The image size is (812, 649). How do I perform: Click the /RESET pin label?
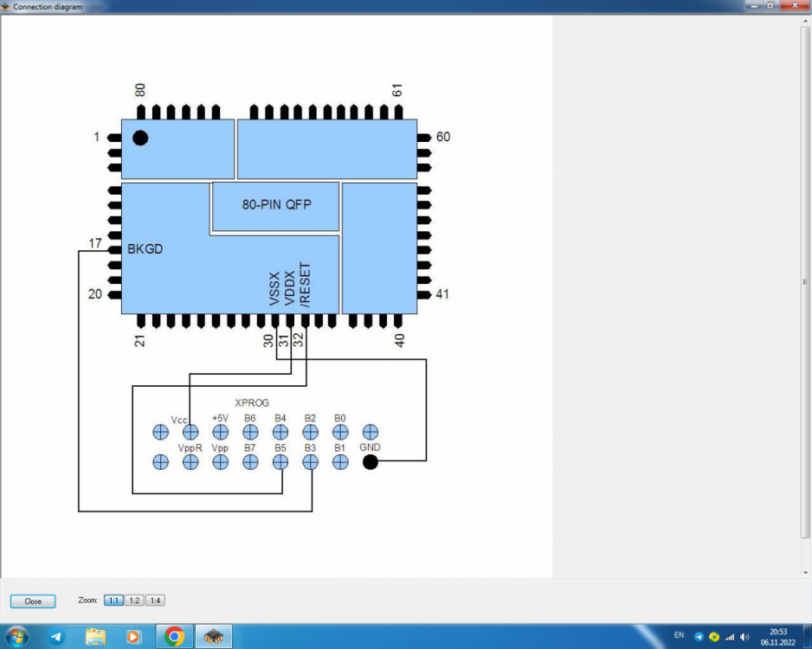305,285
